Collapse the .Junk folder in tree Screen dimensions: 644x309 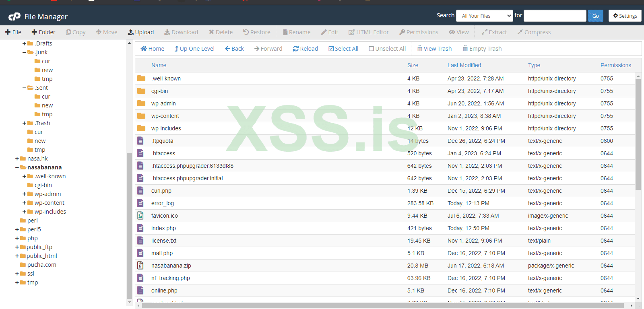pos(24,52)
